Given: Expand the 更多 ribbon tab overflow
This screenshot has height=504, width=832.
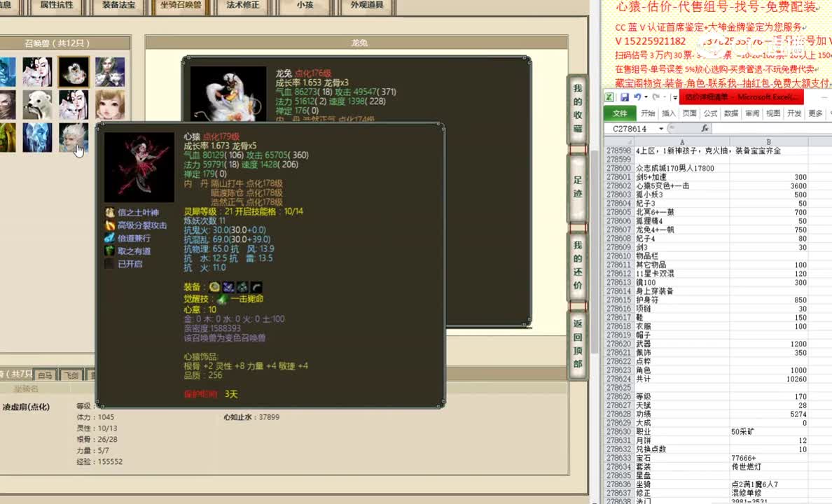Looking at the screenshot, I should tap(815, 113).
